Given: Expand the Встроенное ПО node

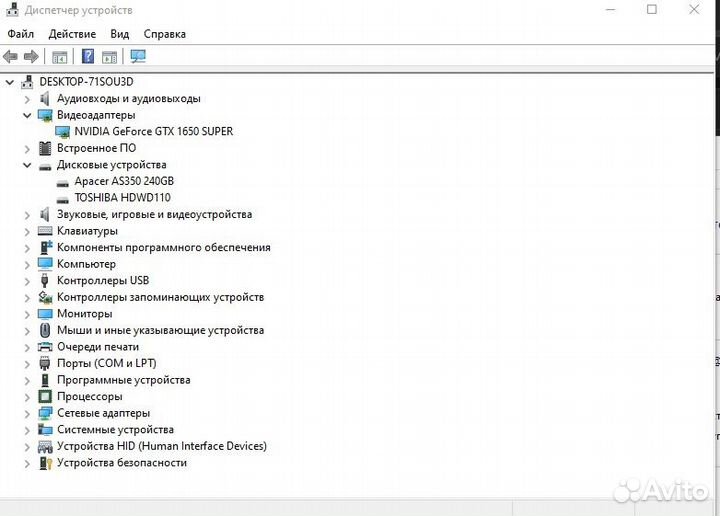Looking at the screenshot, I should pos(27,149).
